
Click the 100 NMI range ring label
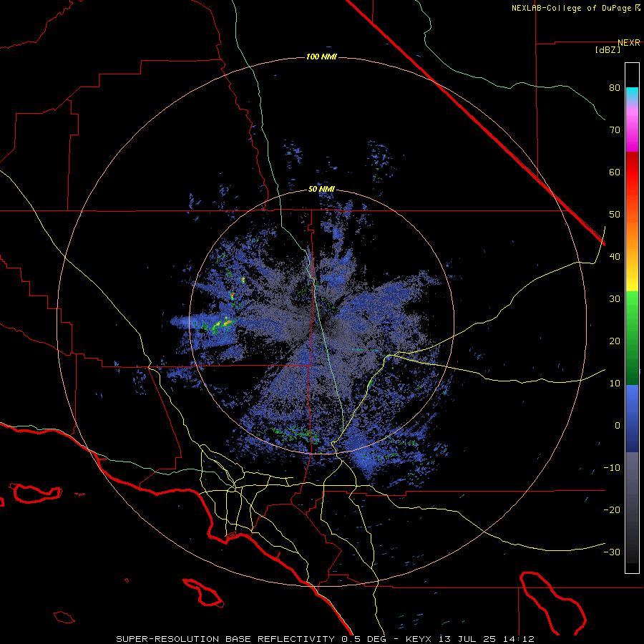click(321, 57)
